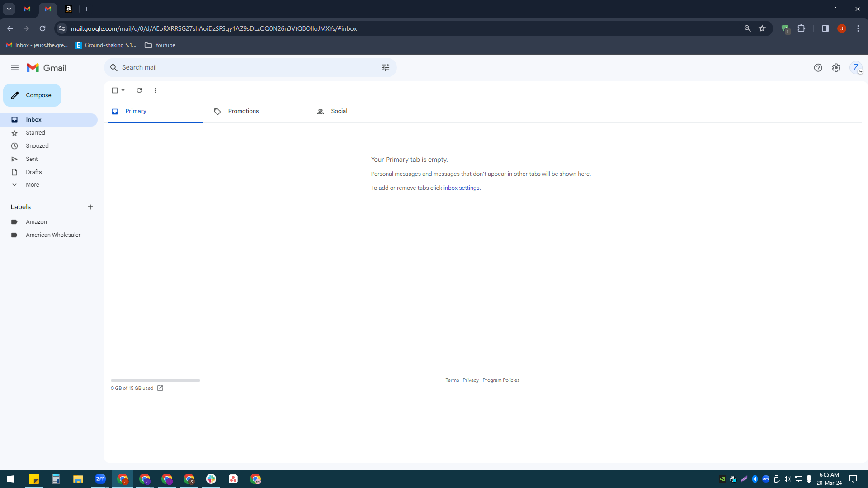The image size is (868, 488).
Task: Open the American Wholesaler label
Action: [x=49, y=235]
